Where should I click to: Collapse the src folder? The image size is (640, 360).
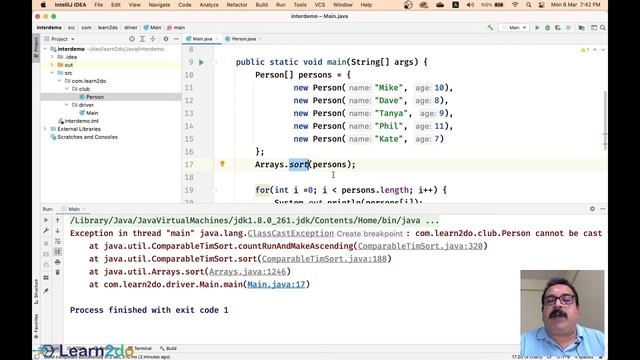click(x=52, y=73)
